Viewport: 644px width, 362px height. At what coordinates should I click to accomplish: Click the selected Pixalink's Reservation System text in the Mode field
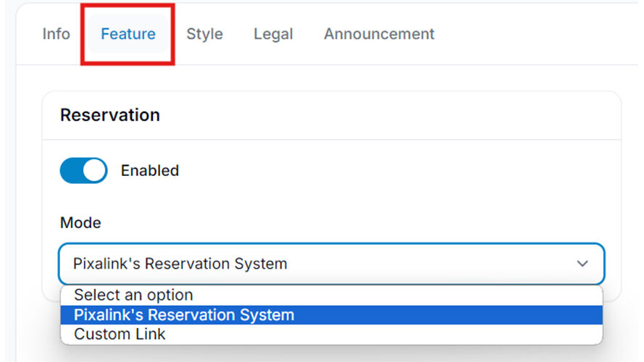pyautogui.click(x=180, y=264)
